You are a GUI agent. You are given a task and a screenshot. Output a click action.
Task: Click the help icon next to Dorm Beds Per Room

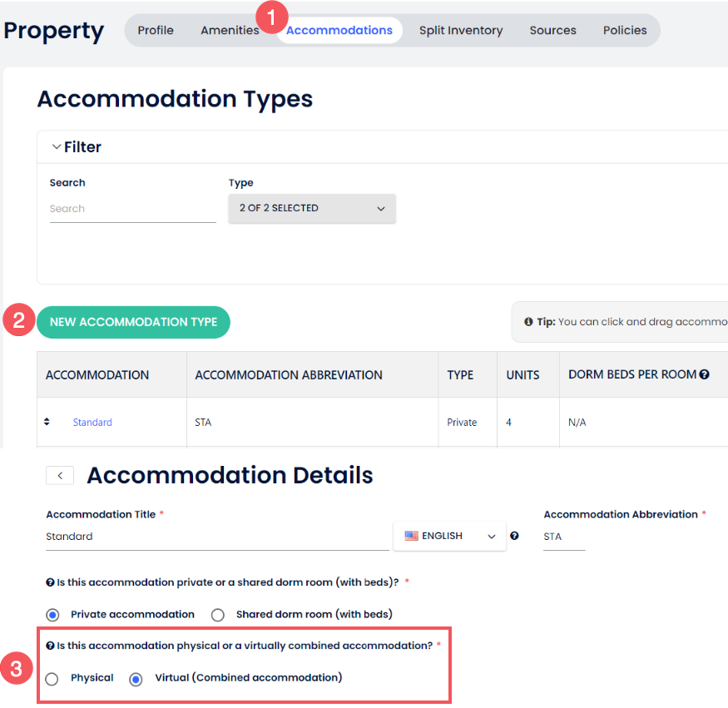[x=705, y=374]
